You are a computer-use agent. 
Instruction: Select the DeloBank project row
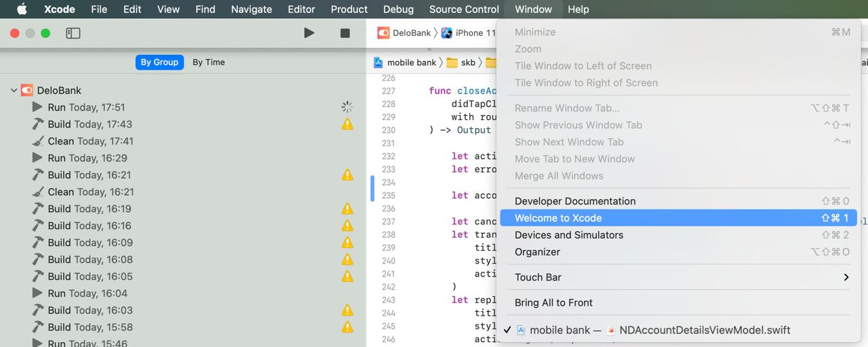[x=183, y=90]
